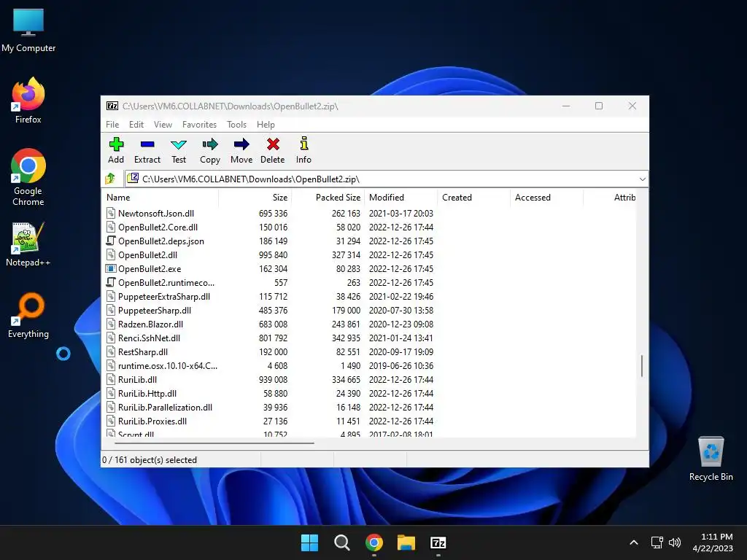
Task: Open the Favorites menu
Action: click(199, 124)
